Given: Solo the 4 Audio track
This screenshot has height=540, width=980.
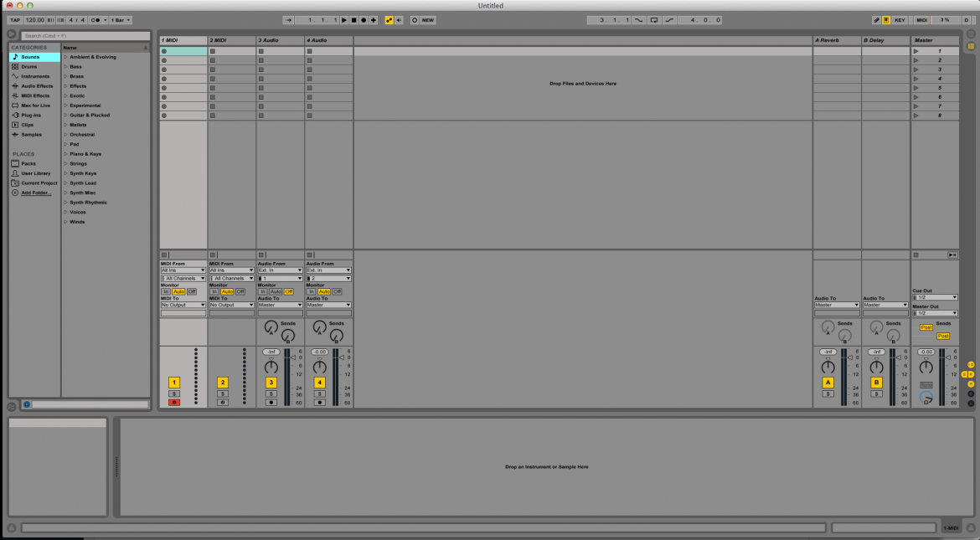Looking at the screenshot, I should click(318, 392).
